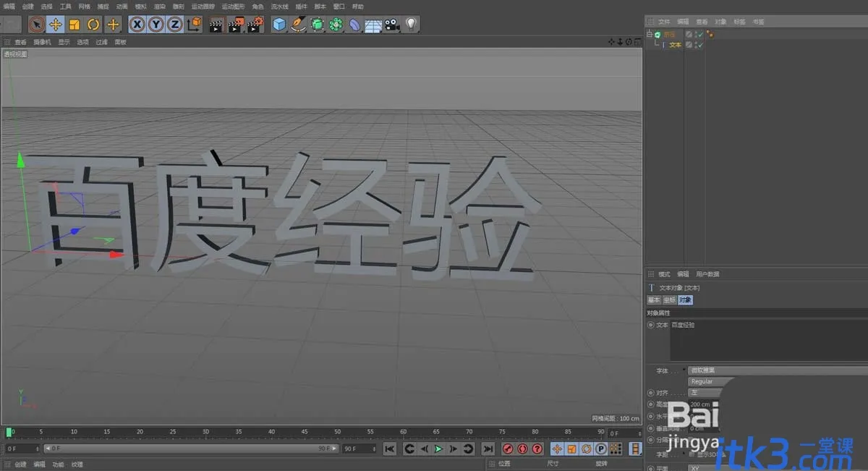The height and width of the screenshot is (471, 868).
Task: Open the spline pen tool
Action: tap(298, 25)
